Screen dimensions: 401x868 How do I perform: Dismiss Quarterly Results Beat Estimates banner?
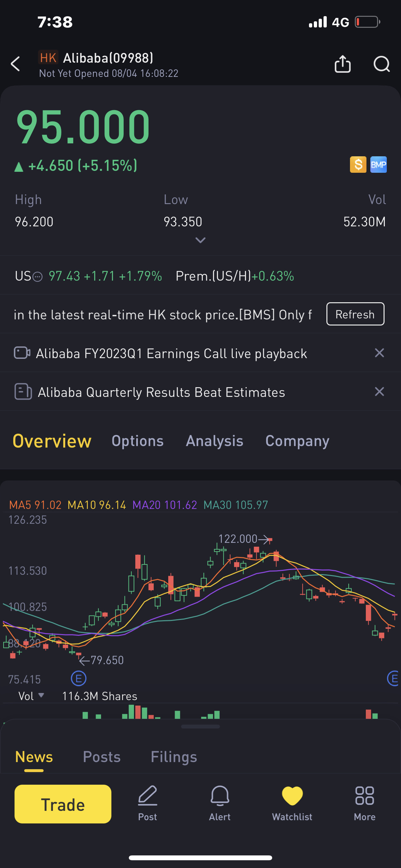click(379, 392)
